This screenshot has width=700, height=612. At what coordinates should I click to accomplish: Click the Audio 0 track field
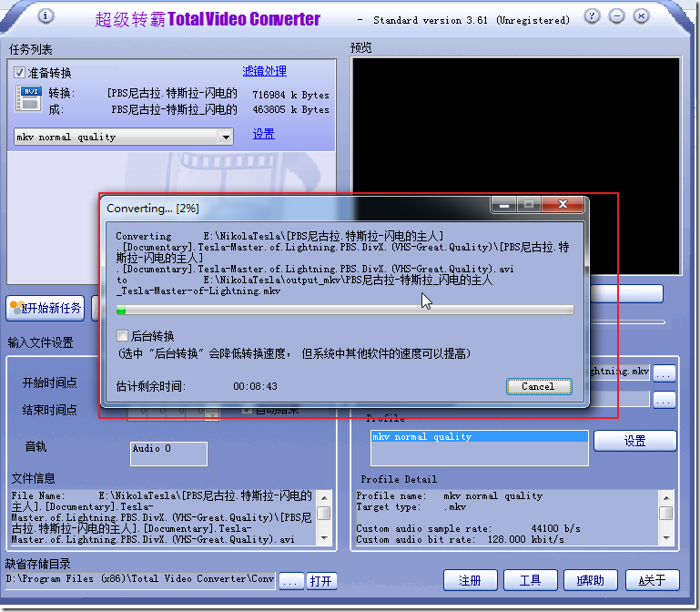click(168, 454)
